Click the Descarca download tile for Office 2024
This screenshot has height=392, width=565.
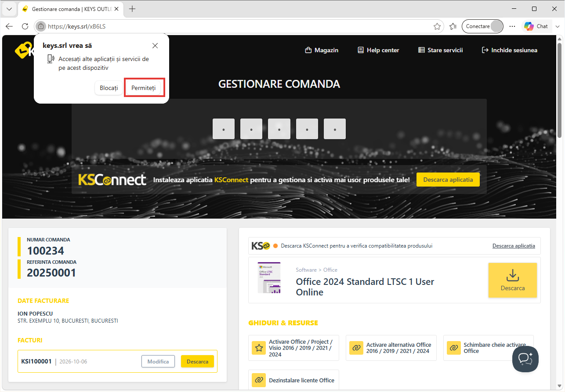513,280
